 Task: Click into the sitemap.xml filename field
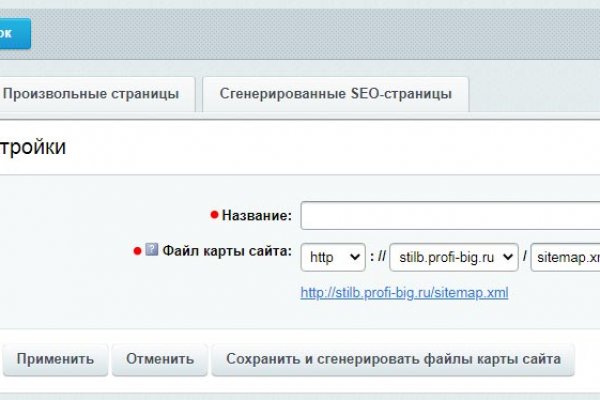pos(565,257)
